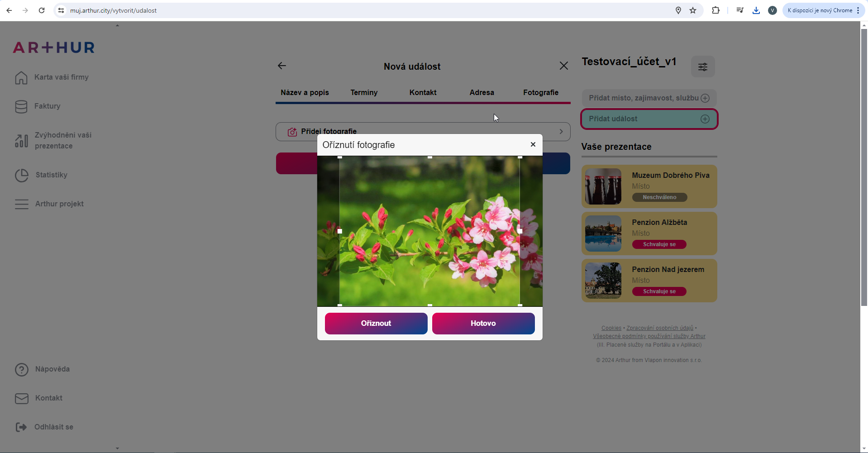Close the Oříznutí fotografie dialog

point(533,144)
